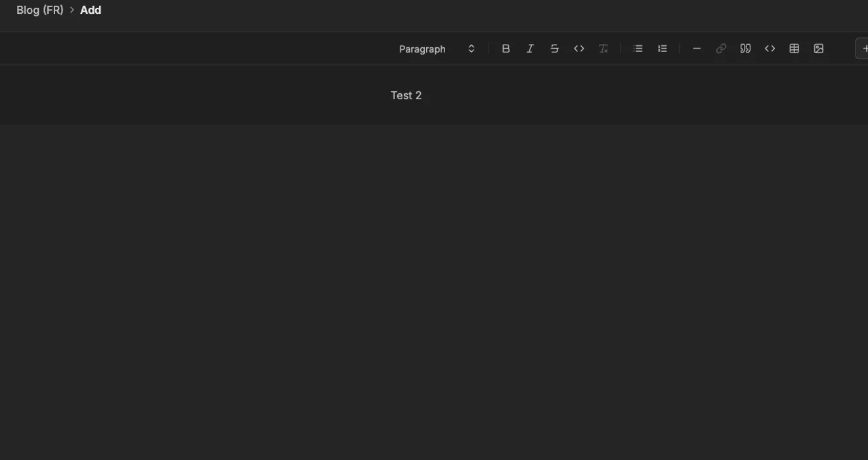Insert a code block beside table icon
Viewport: 868px width, 460px height.
click(770, 49)
